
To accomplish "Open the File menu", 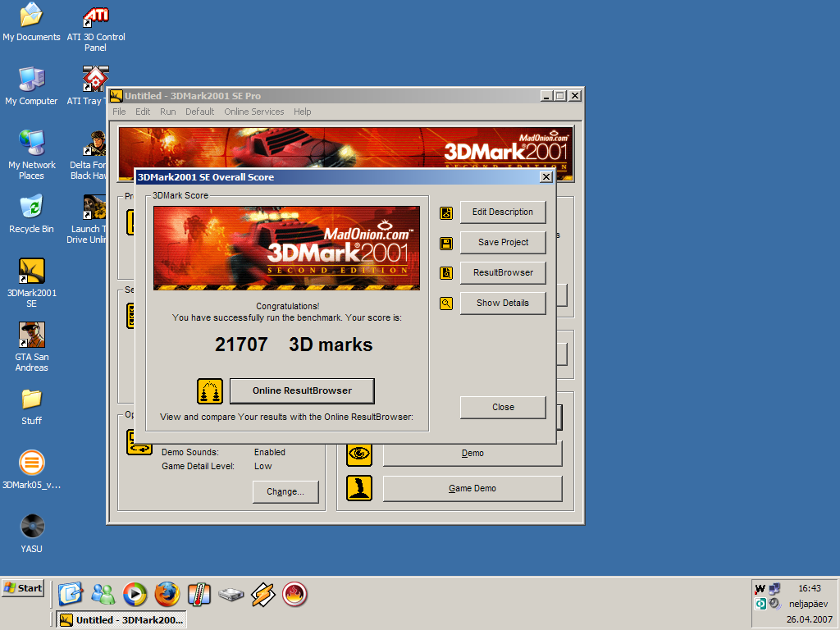I will [x=119, y=112].
